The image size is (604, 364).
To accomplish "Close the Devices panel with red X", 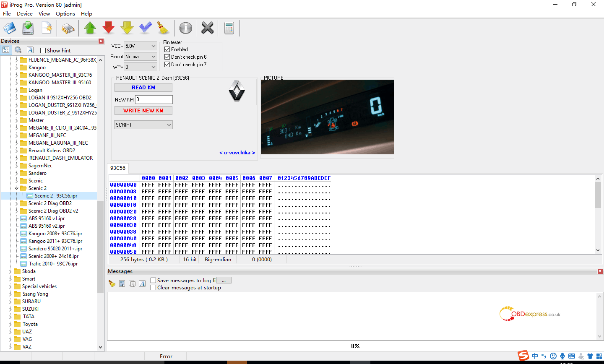I will 101,41.
